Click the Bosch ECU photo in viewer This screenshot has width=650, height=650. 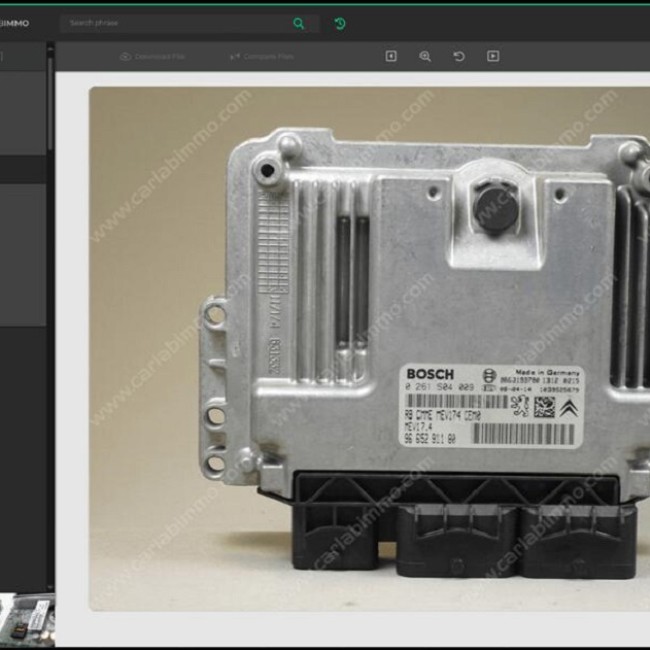pyautogui.click(x=370, y=349)
